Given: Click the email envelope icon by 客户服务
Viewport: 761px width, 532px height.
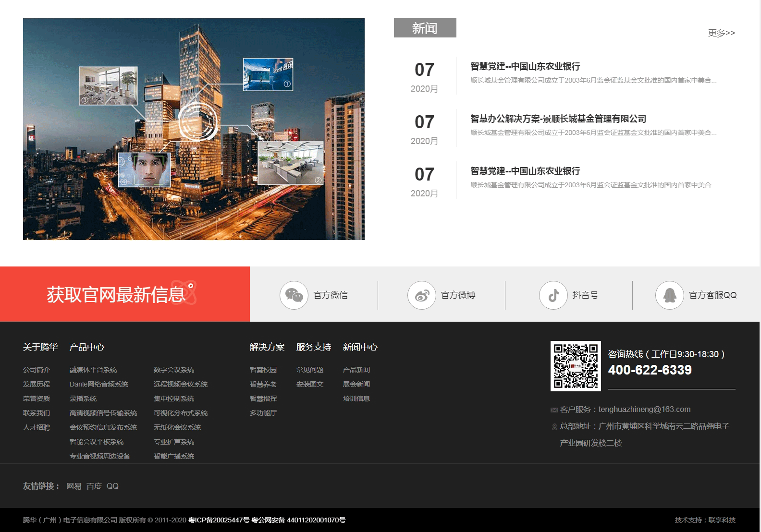Looking at the screenshot, I should tap(554, 410).
